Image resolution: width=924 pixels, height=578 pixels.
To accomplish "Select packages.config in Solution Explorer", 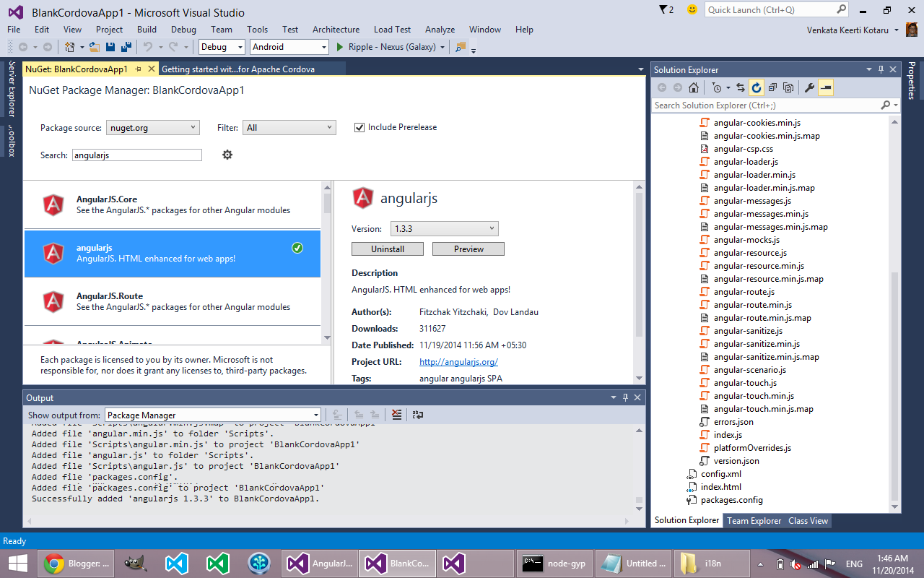I will (731, 500).
